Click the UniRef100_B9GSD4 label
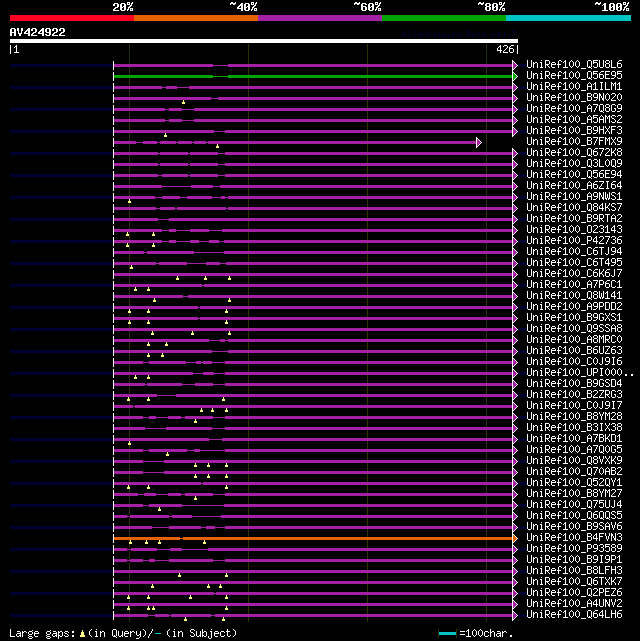Viewport: 640px width, 641px height. 574,383
